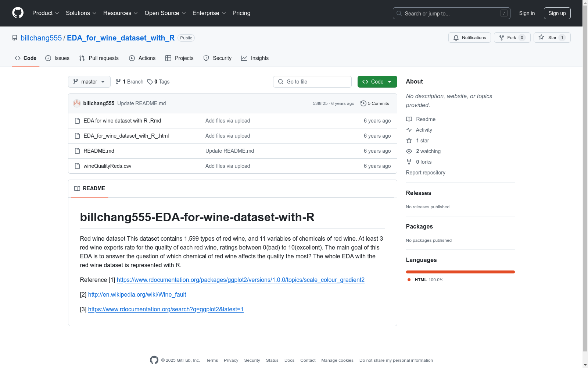This screenshot has width=588, height=368.
Task: View the 2 watching link
Action: pos(423,151)
